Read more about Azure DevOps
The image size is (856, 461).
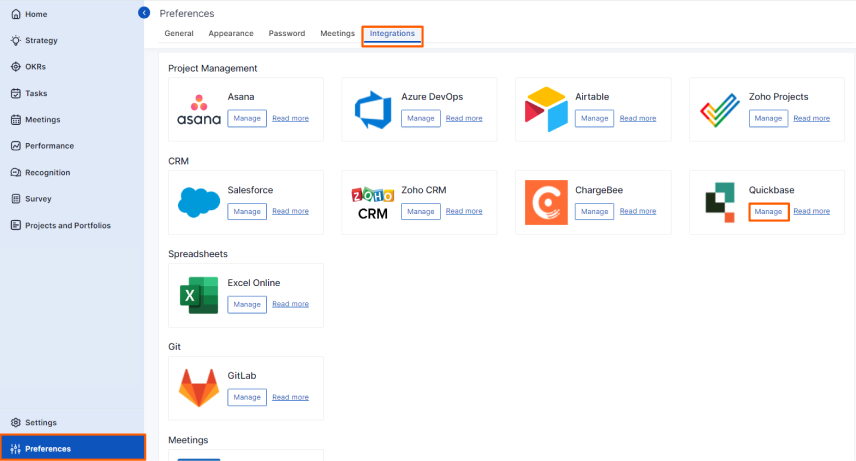[464, 119]
